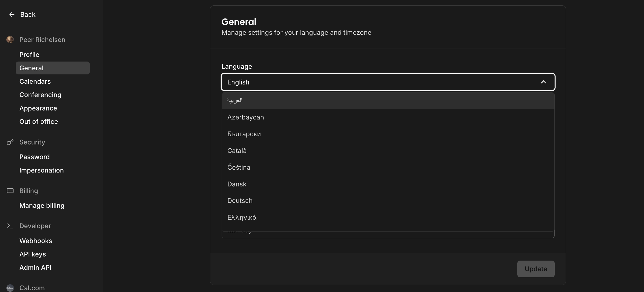
Task: Choose the Arabic language option
Action: coord(388,100)
